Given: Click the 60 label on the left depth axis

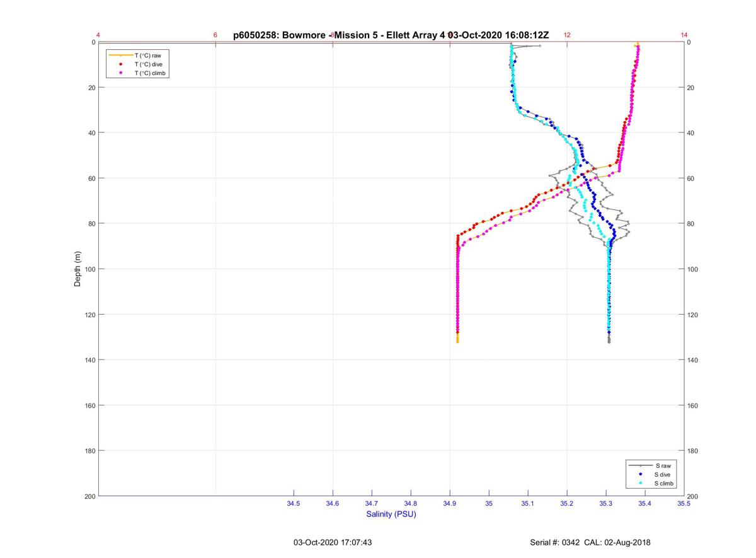Looking at the screenshot, I should coord(91,178).
